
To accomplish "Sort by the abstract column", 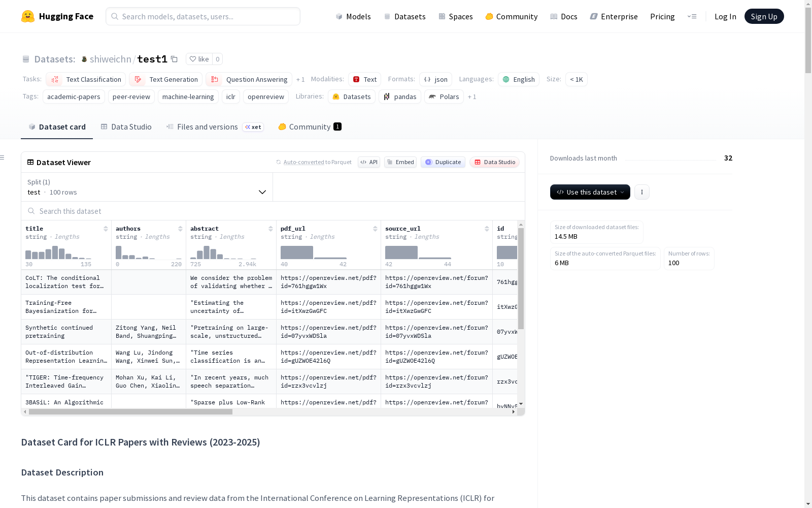I will (270, 229).
